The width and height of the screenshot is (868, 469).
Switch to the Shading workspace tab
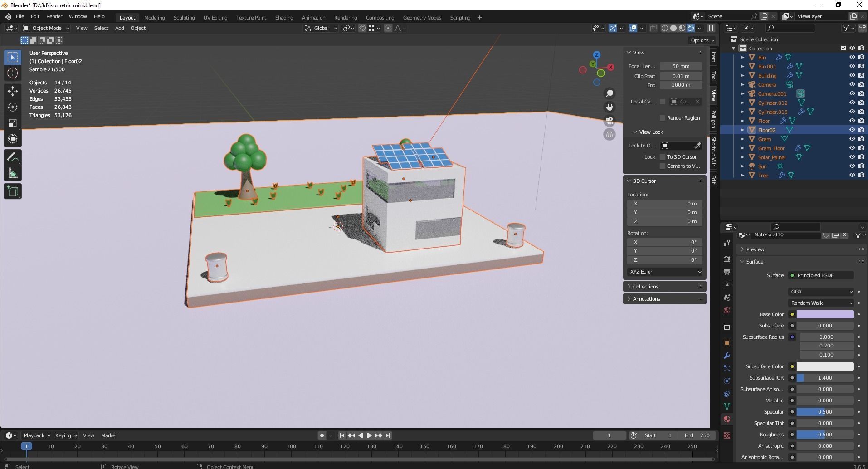click(x=284, y=18)
